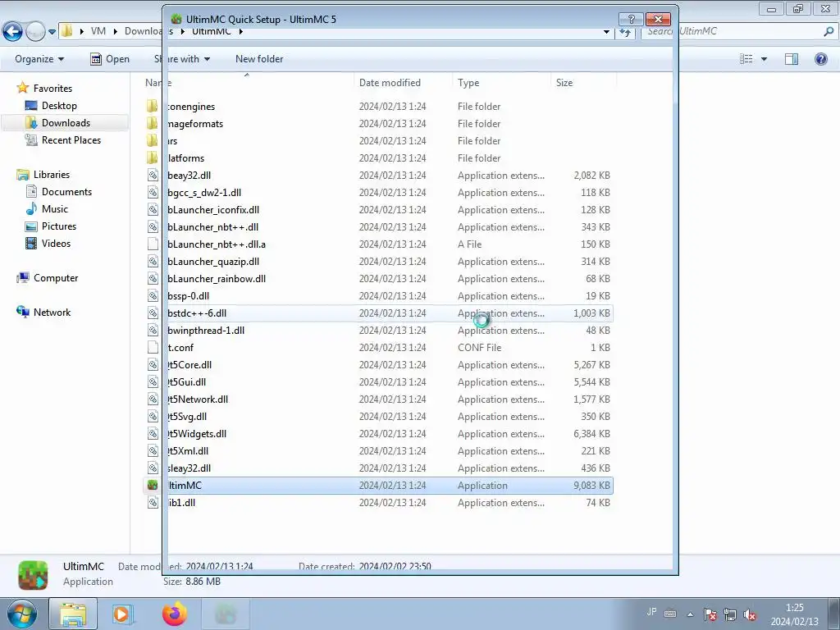Click the search magnifier icon in Explorer
The image size is (840, 630).
pos(829,32)
